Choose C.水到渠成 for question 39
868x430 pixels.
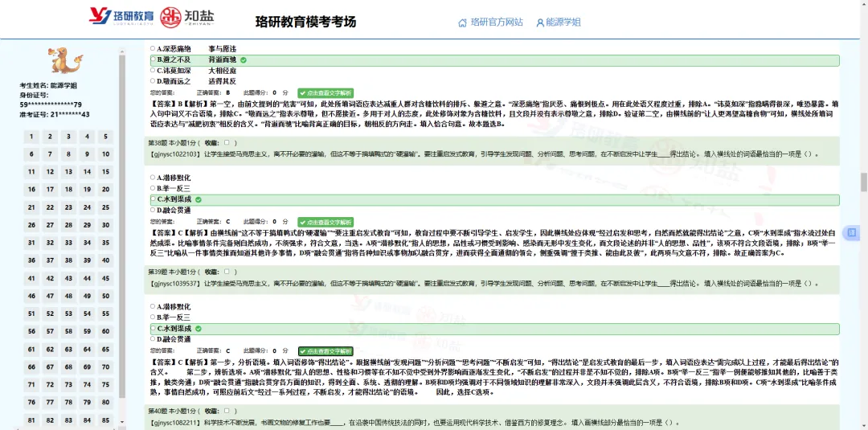tap(154, 328)
